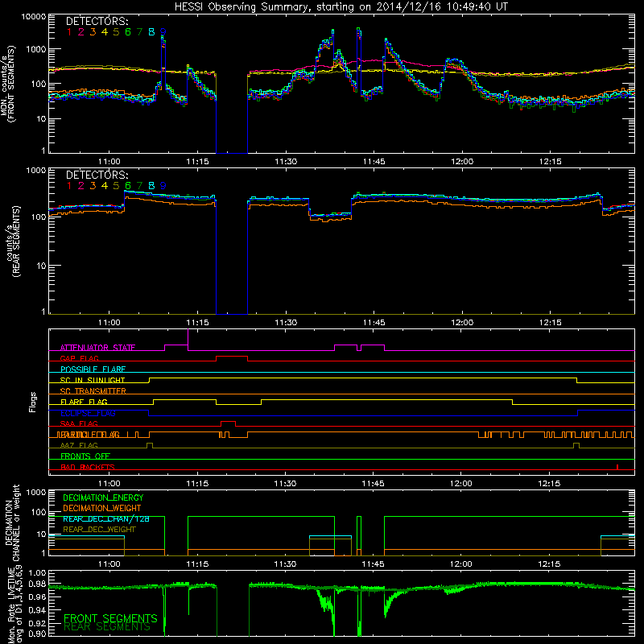
Task: Click the DECIMATION_ENERGY legend entry
Action: click(103, 497)
